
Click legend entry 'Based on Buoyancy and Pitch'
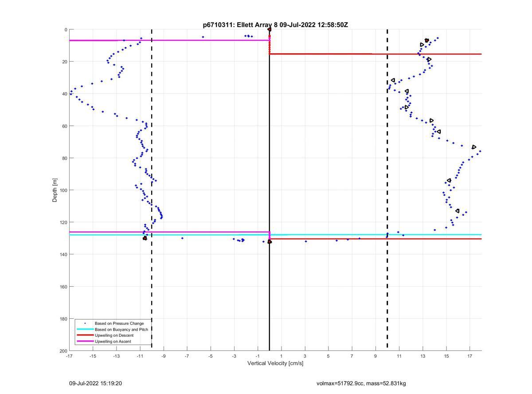(121, 329)
